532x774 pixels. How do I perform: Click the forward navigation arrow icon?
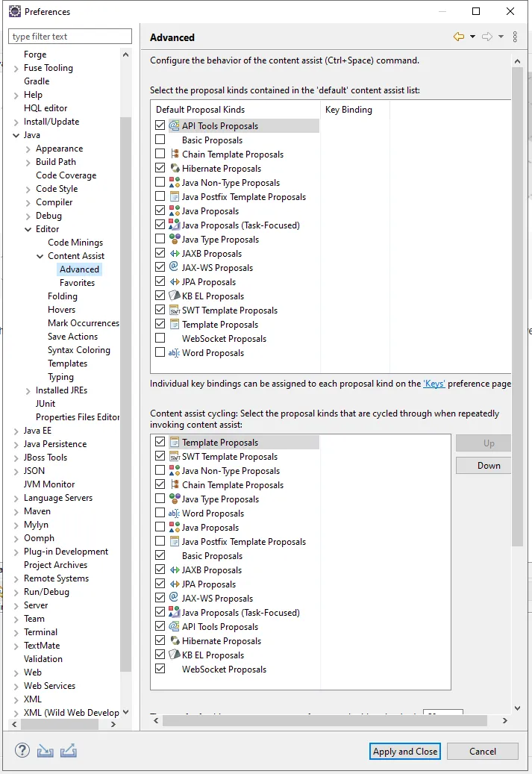487,37
